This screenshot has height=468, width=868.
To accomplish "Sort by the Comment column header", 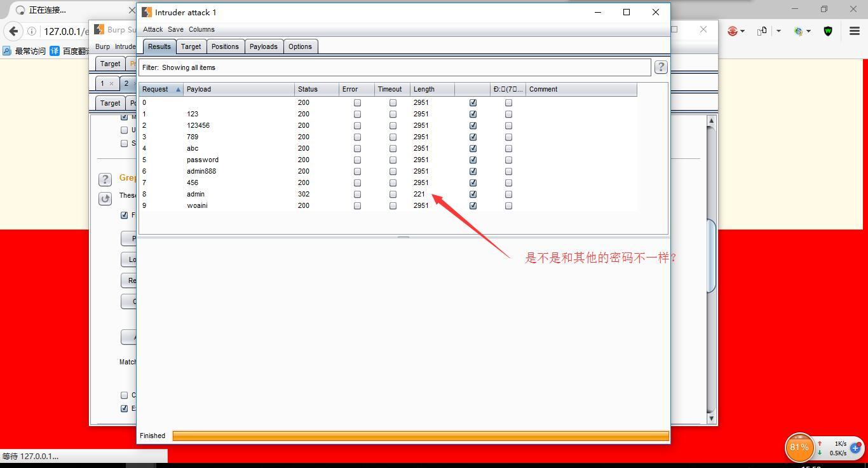I will click(581, 89).
